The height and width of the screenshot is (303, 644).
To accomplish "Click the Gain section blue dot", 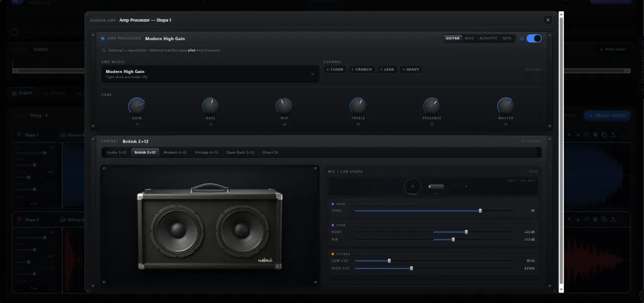I will (x=333, y=204).
